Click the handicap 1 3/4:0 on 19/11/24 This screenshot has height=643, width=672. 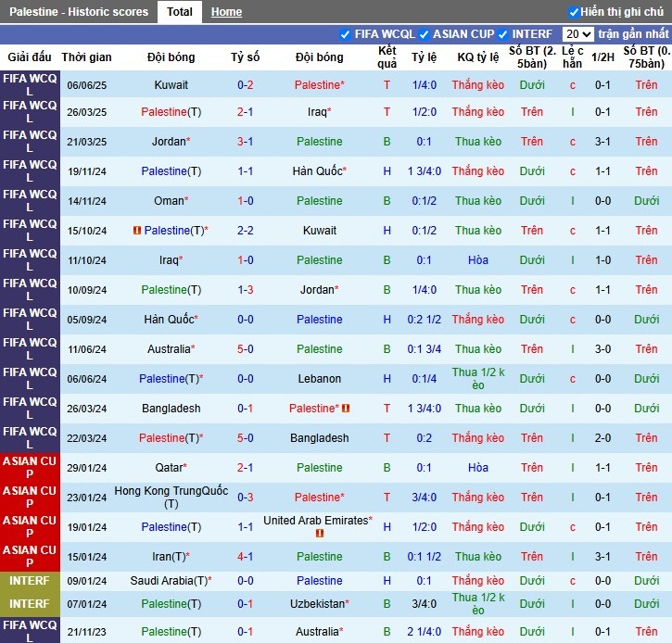coord(424,170)
